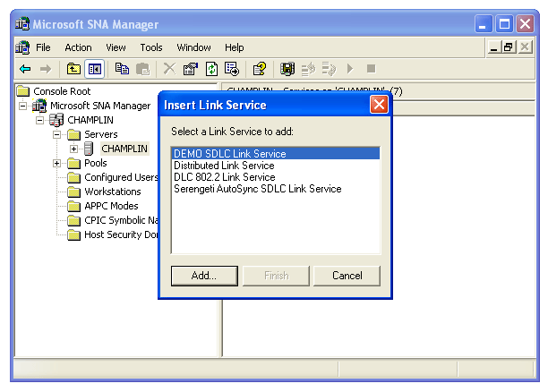Collapse the CHAMPLIN subdomain node
The image size is (548, 392).
click(39, 120)
